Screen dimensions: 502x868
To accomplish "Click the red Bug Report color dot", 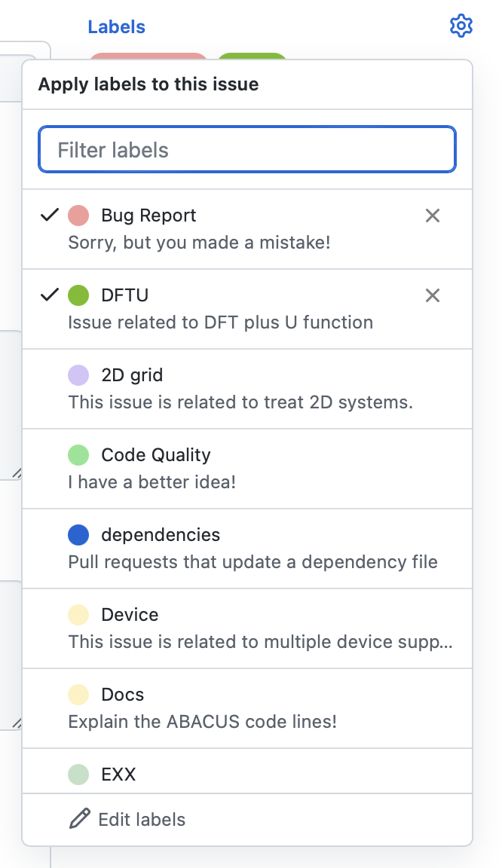I will (x=78, y=215).
